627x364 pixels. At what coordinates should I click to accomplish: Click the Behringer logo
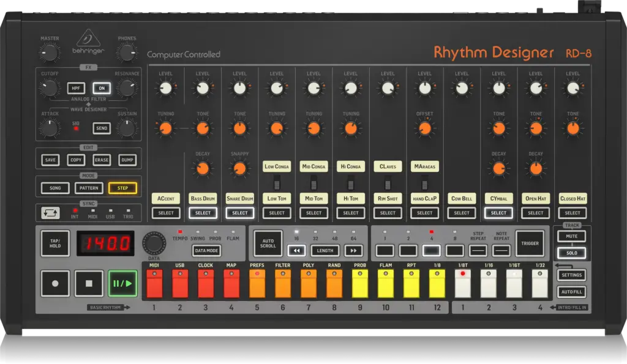(88, 42)
